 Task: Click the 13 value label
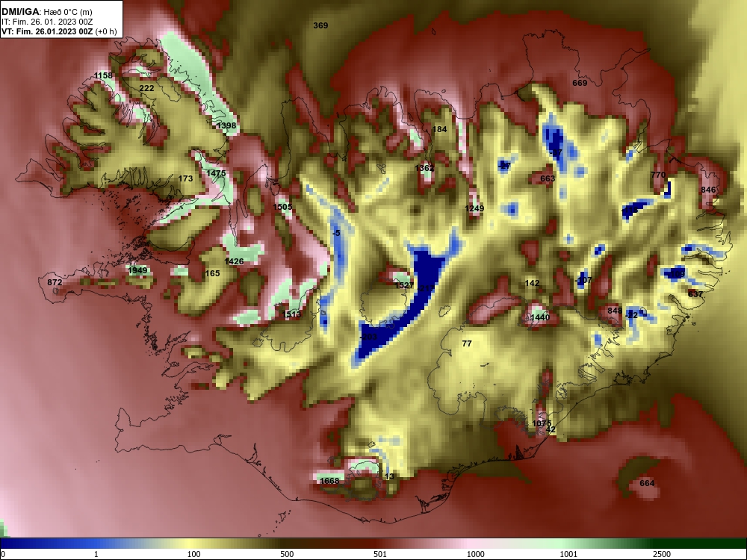(389, 476)
